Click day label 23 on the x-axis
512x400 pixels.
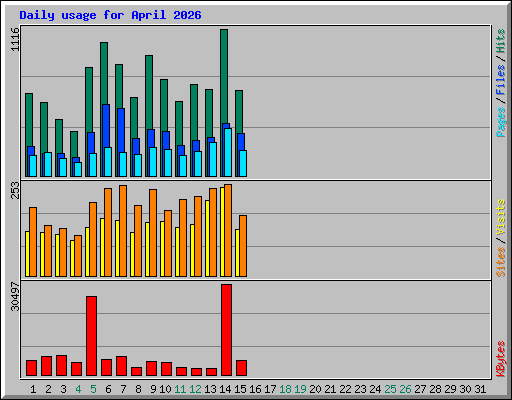[360, 389]
